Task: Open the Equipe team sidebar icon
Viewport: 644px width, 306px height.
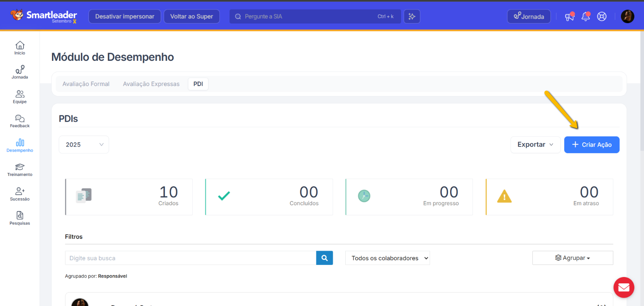Action: click(x=20, y=97)
